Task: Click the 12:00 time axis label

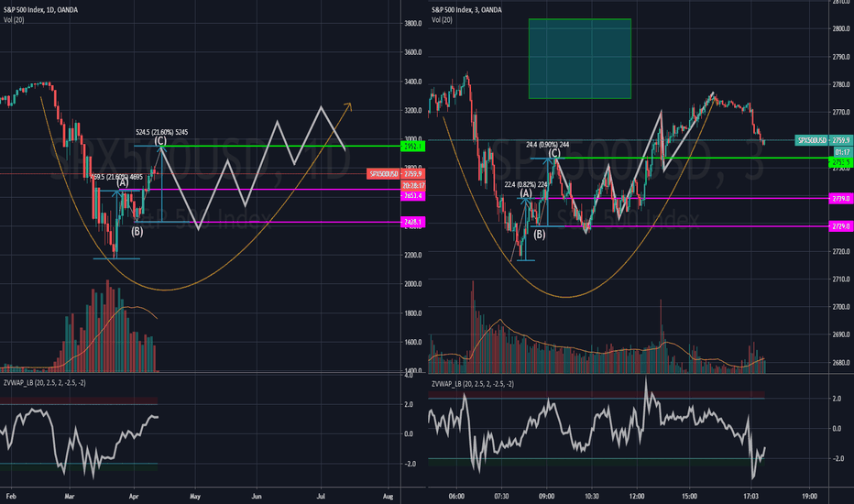Action: pyautogui.click(x=637, y=497)
